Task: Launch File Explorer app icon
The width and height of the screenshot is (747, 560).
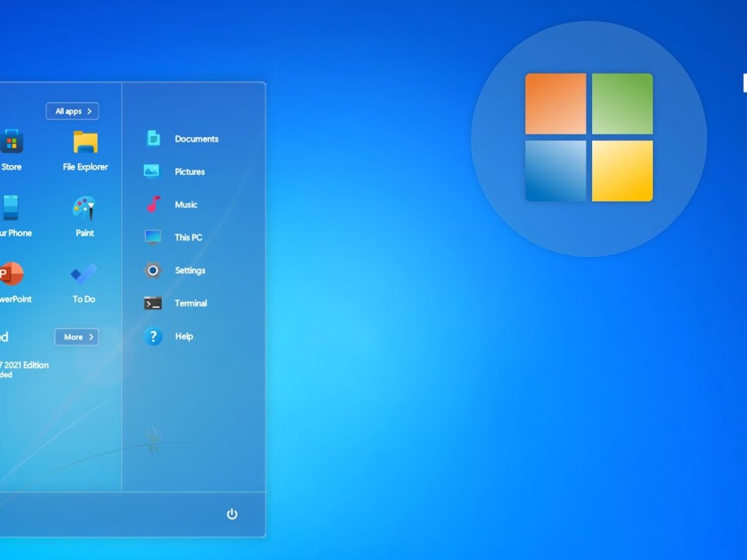Action: (x=85, y=142)
